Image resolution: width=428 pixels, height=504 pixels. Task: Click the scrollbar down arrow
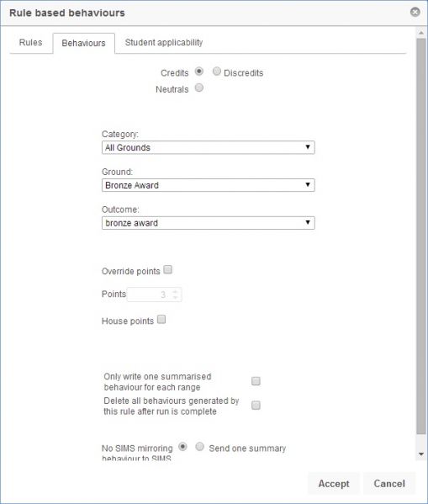click(421, 454)
